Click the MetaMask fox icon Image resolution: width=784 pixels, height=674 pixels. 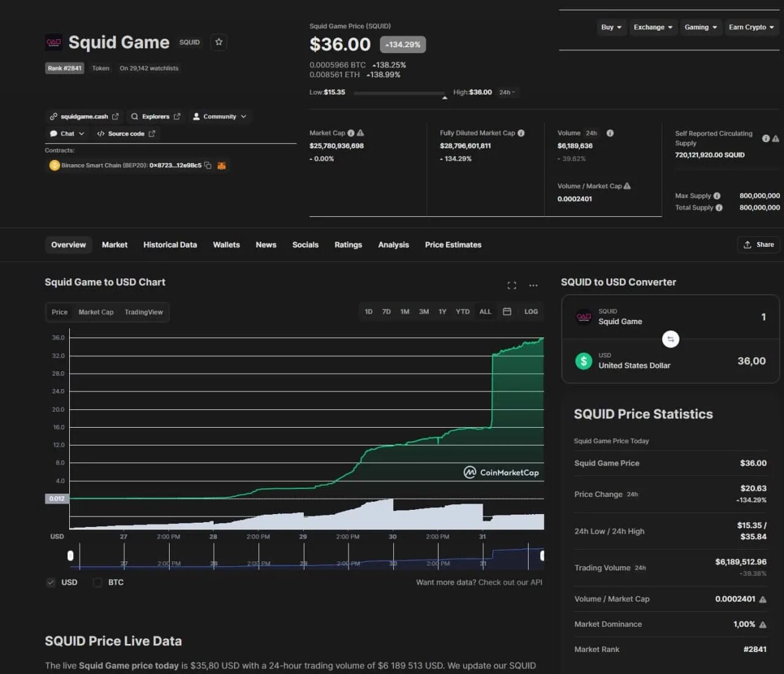click(222, 165)
